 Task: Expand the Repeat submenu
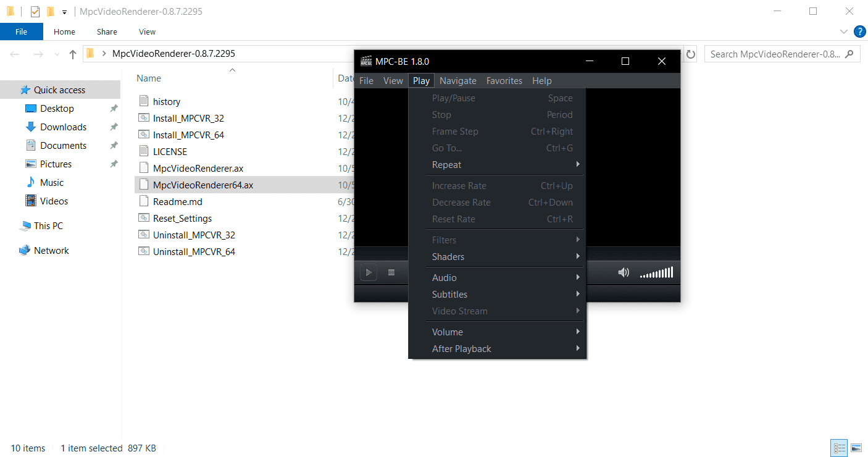tap(497, 165)
